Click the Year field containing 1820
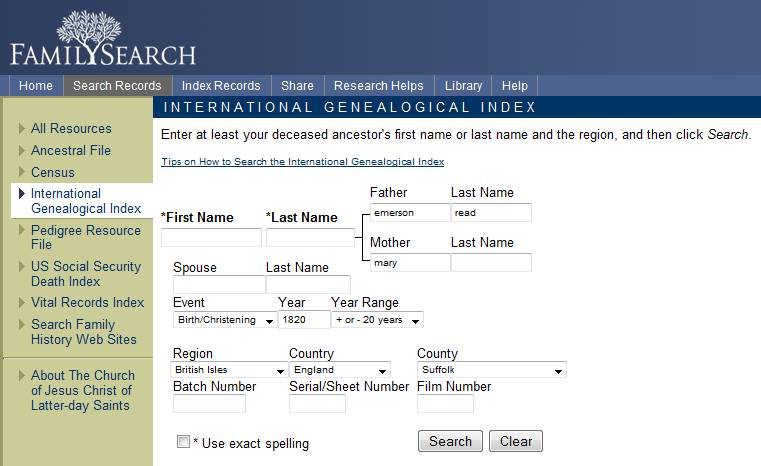Viewport: 761px width, 466px height. coord(304,320)
